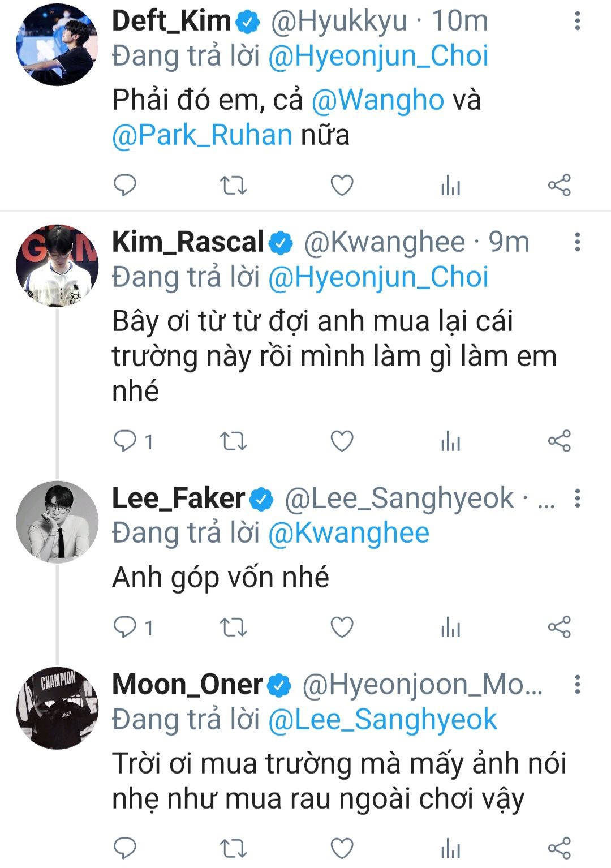Open the @Park_Ruhan mention link

tap(202, 135)
